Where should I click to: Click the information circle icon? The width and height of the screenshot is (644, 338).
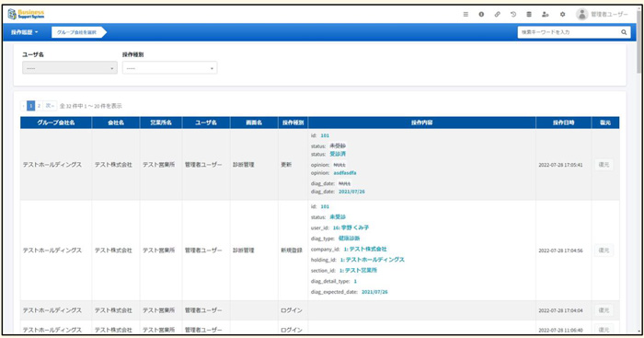[481, 15]
